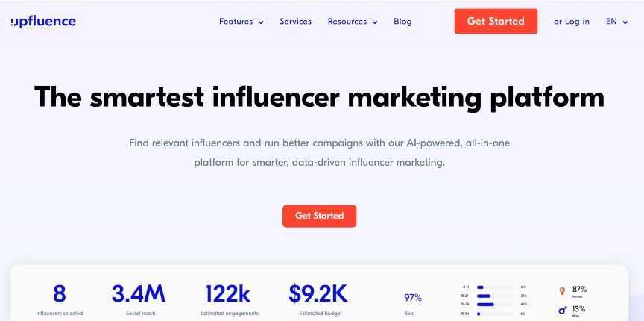This screenshot has width=644, height=321.
Task: Click the 3.4M Social reach stat
Action: point(138,294)
